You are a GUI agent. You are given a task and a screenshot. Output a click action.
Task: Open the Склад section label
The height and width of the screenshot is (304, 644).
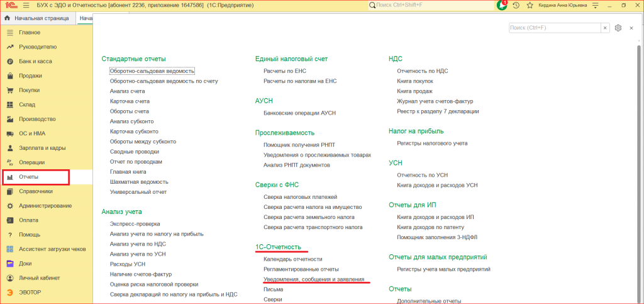click(27, 104)
